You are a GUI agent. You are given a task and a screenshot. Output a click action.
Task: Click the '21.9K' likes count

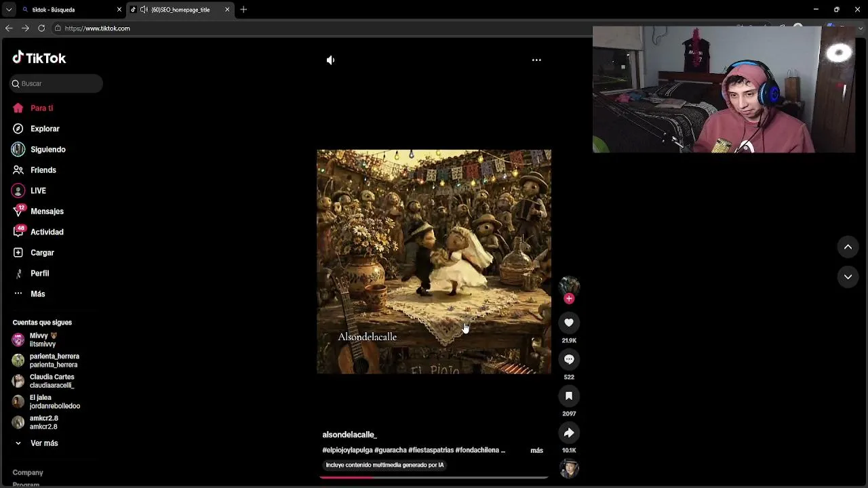pos(569,340)
